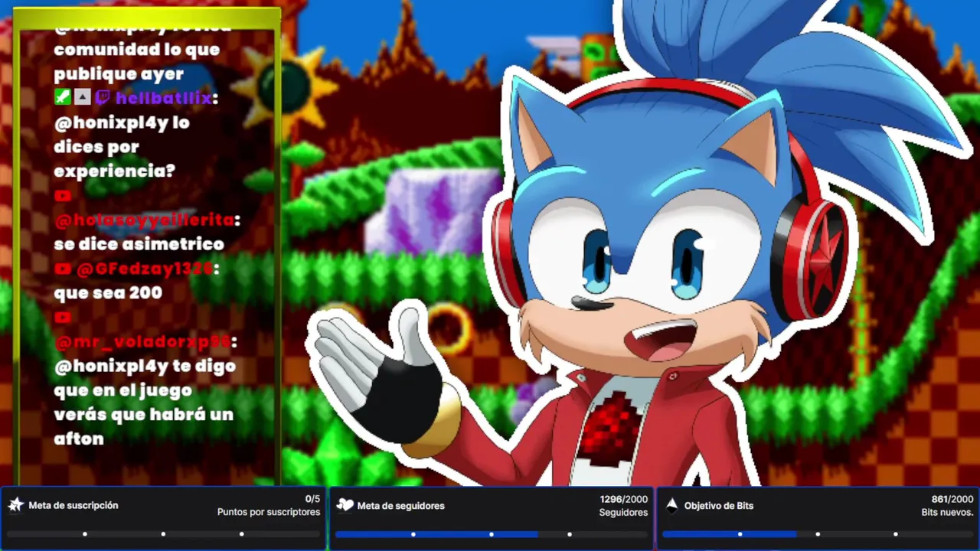Click the star icon beside Meta de suscripción
The image size is (980, 551).
point(16,505)
